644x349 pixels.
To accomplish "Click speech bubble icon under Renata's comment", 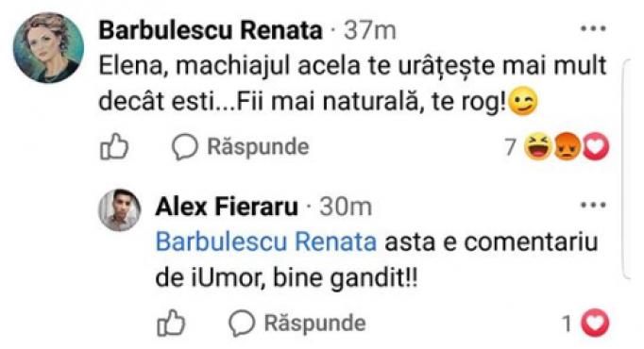I will click(x=184, y=147).
